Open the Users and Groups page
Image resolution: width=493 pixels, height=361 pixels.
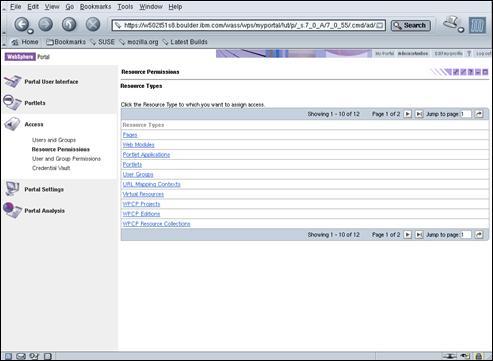54,140
